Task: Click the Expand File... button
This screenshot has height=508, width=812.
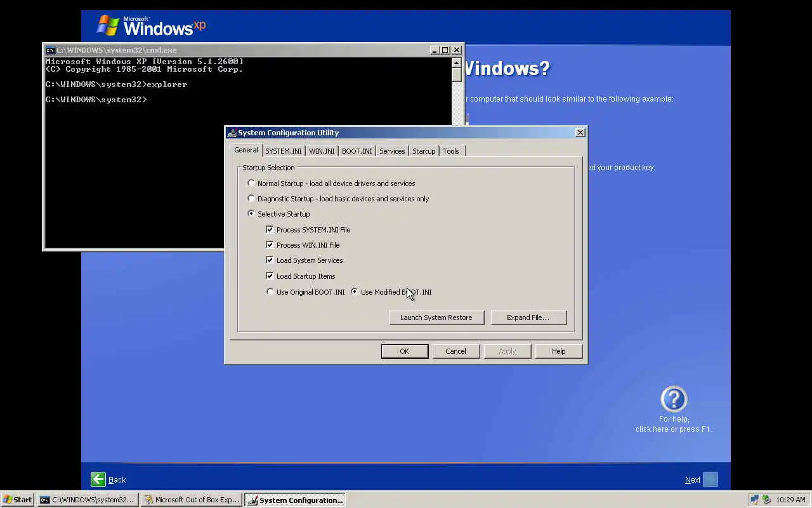Action: pyautogui.click(x=528, y=317)
